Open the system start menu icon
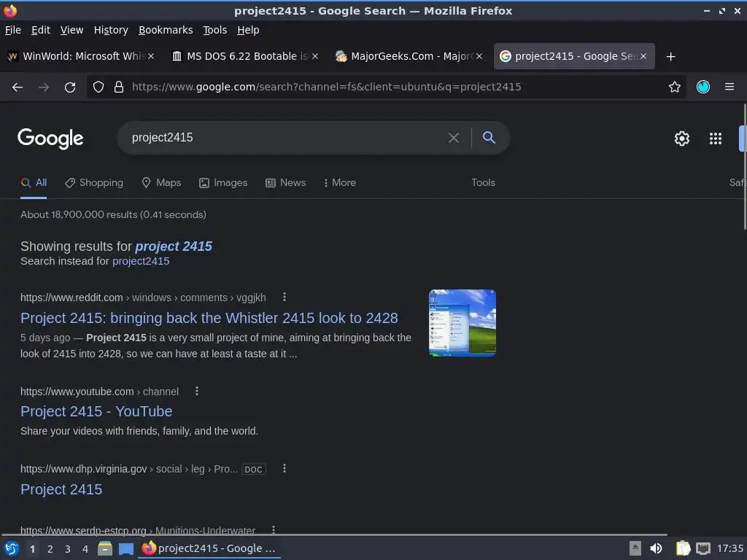This screenshot has height=560, width=747. [12, 548]
